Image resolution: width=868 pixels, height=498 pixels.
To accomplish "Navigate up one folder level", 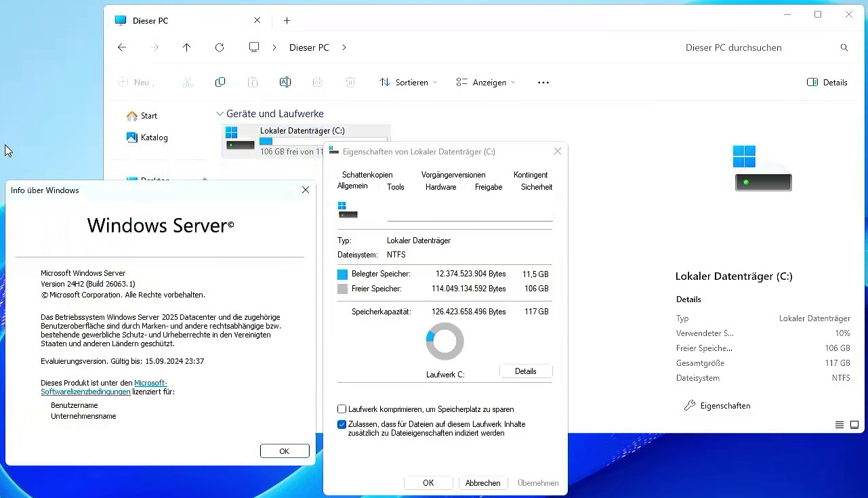I will tap(187, 47).
